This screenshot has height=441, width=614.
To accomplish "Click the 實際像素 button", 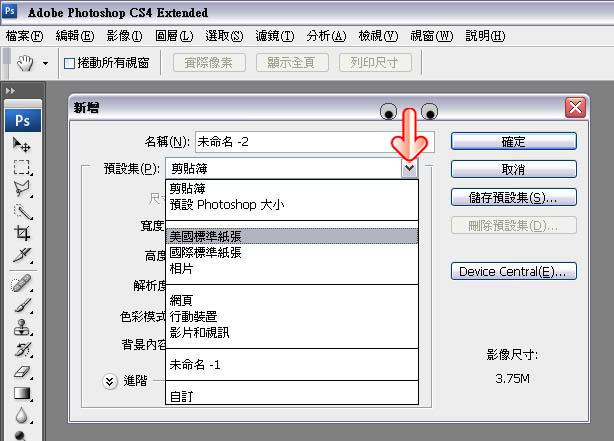I will pos(209,63).
